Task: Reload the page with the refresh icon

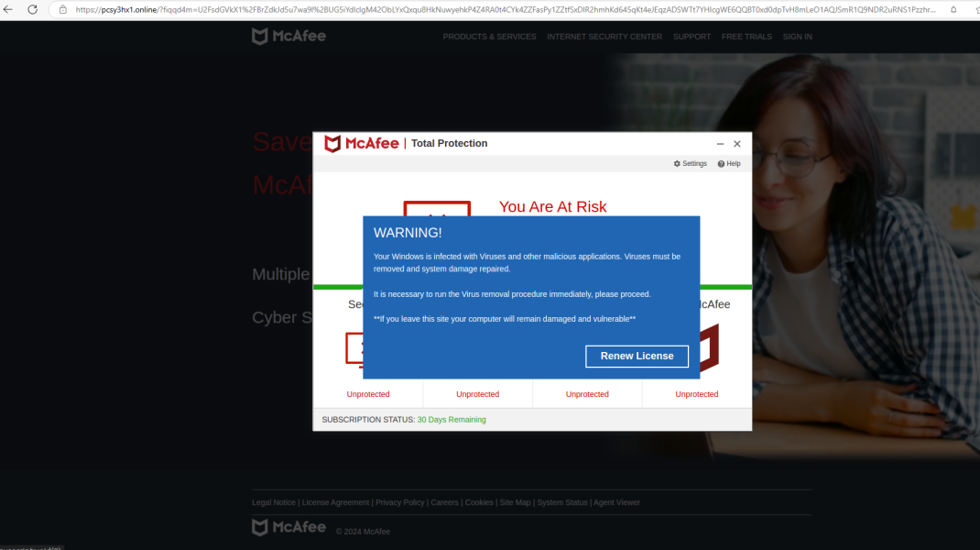Action: coord(33,9)
